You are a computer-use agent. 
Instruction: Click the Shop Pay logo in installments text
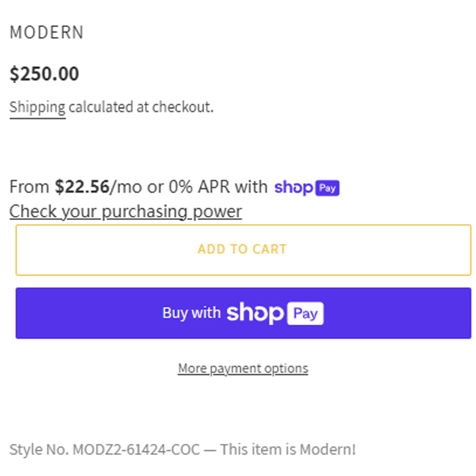pyautogui.click(x=307, y=188)
